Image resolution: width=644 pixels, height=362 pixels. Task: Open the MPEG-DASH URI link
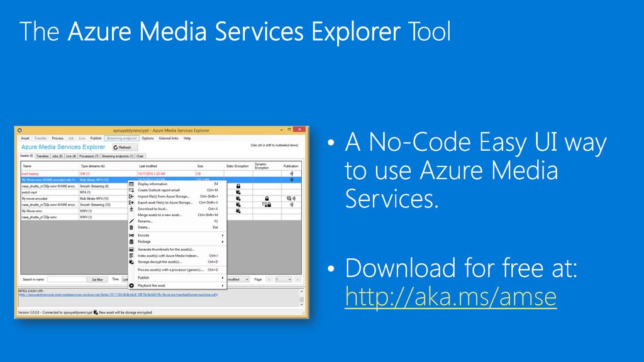tap(118, 295)
